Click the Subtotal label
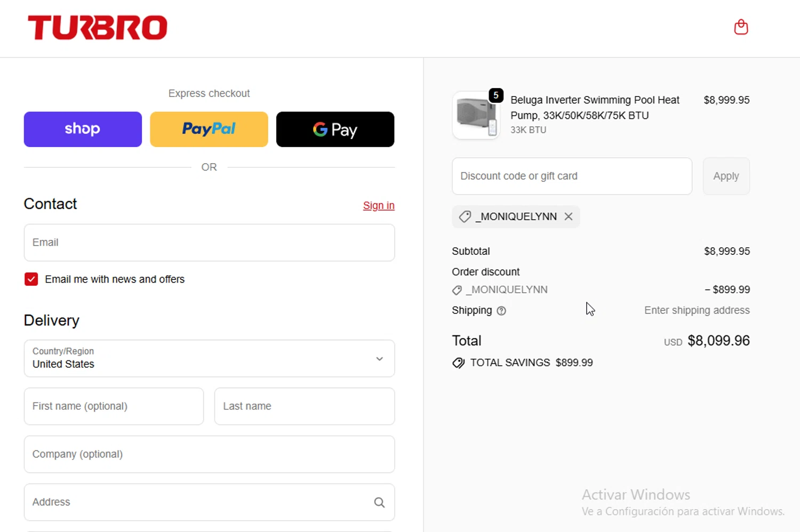Screen dimensions: 800x532 (x=470, y=251)
